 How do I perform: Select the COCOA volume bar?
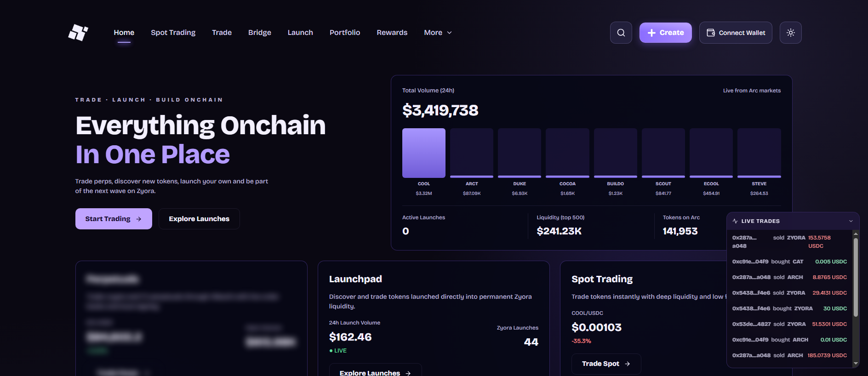coord(567,153)
